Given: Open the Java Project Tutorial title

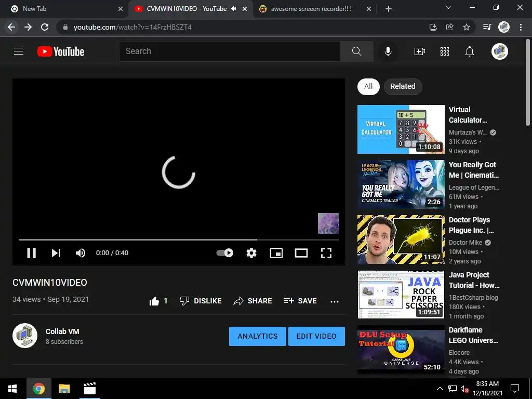Looking at the screenshot, I should coord(474,280).
